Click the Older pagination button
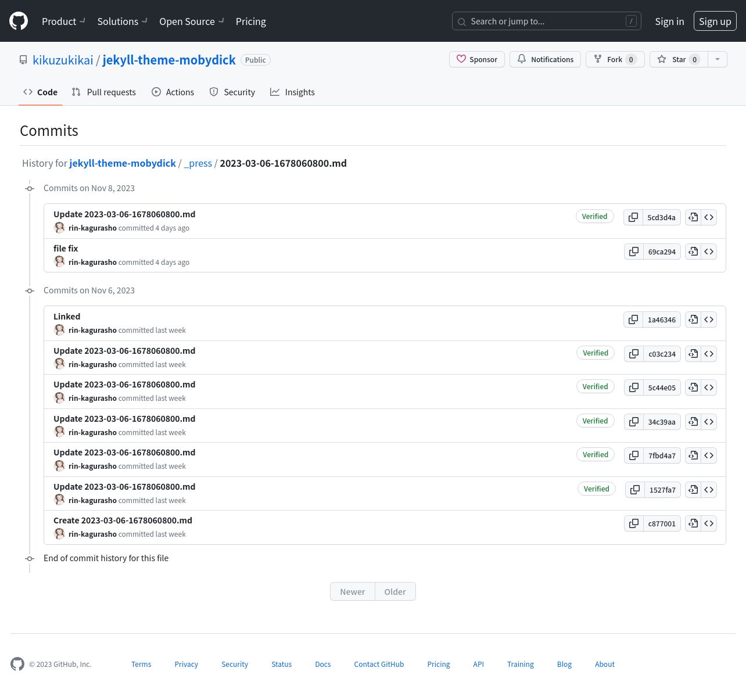 (395, 591)
